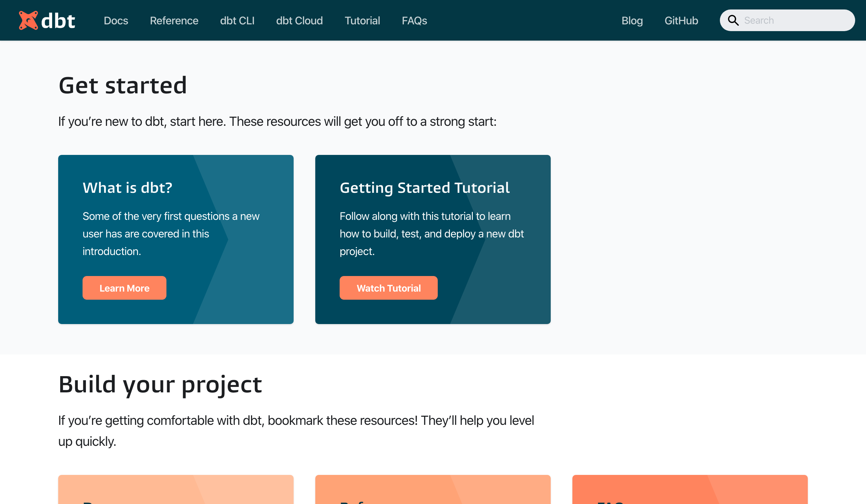Click 'If you're getting comfortable with dbt' paragraph
Screen dimensions: 866x504
click(x=296, y=431)
